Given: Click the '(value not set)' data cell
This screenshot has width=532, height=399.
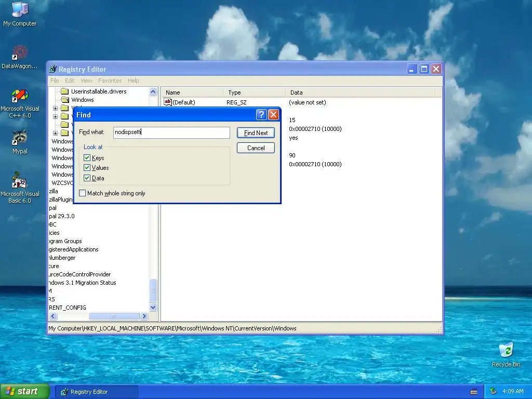Looking at the screenshot, I should click(308, 102).
